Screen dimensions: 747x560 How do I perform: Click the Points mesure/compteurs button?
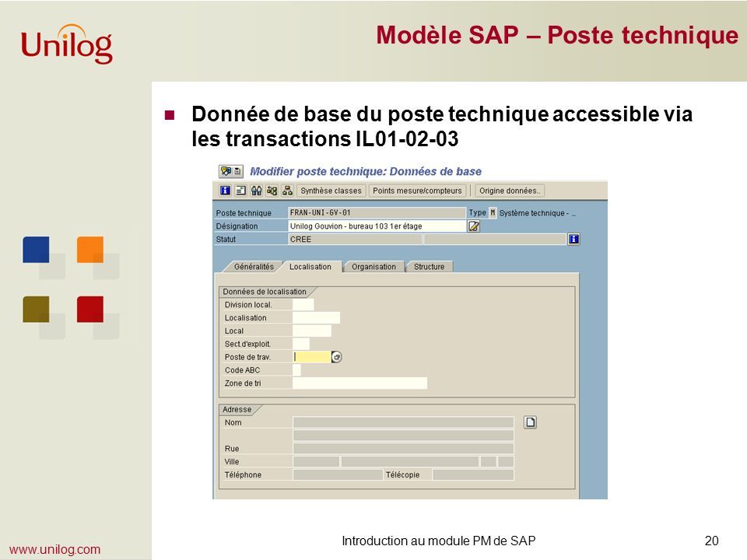click(x=417, y=191)
